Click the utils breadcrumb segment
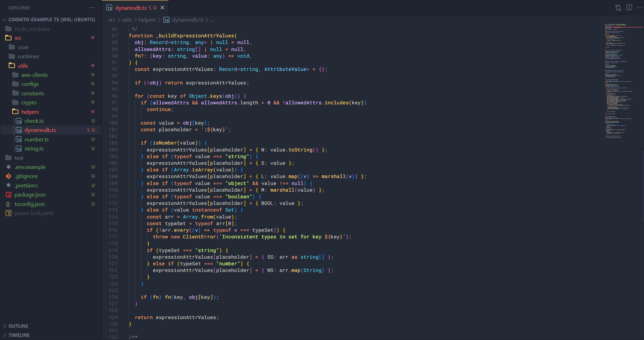This screenshot has width=644, height=340. point(127,20)
